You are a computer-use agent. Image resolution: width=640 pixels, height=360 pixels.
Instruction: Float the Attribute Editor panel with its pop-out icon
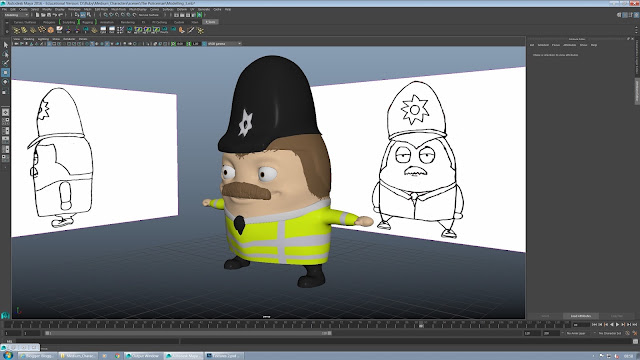pos(629,39)
